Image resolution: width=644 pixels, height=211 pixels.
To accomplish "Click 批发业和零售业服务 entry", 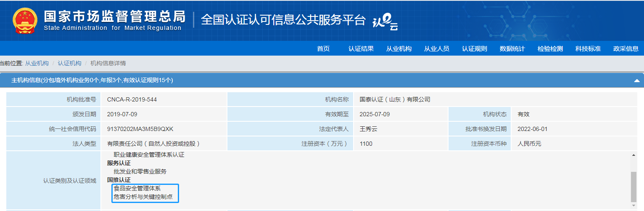I will 140,171.
